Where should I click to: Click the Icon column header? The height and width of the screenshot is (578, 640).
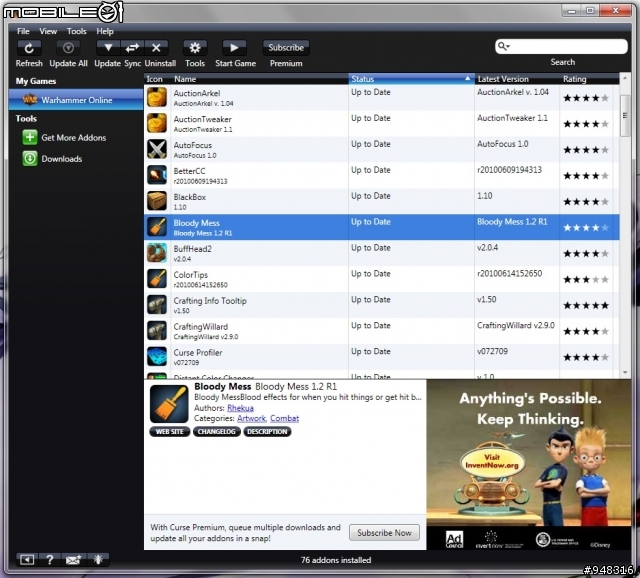[x=157, y=79]
